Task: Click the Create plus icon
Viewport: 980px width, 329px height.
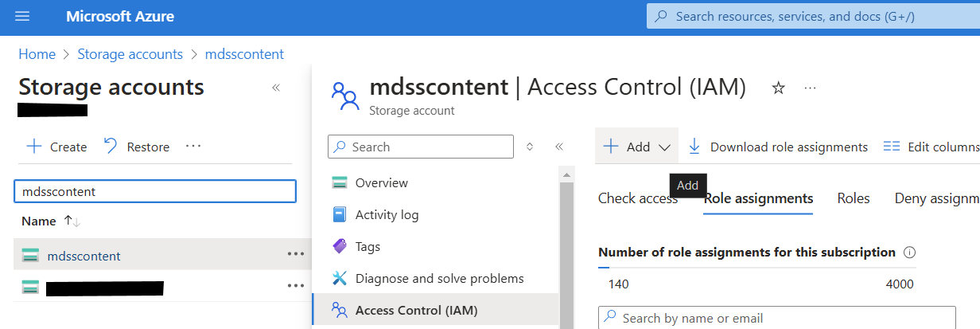Action: click(x=34, y=147)
